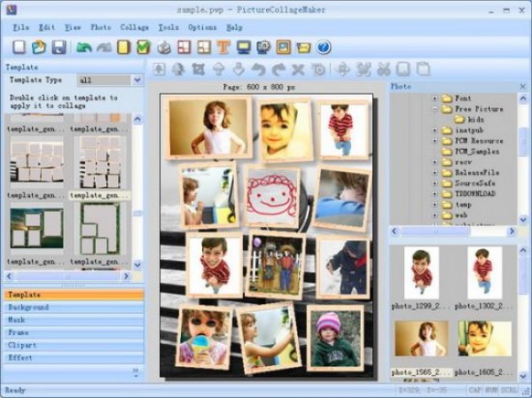The image size is (532, 398).
Task: Expand the PCM Resource folder node
Action: coord(434,141)
